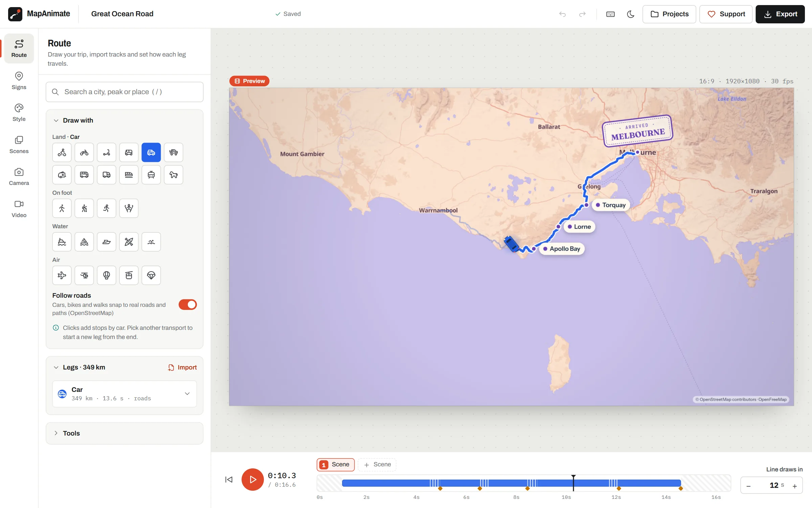Jump back to timeline start
The image size is (812, 508).
click(229, 479)
